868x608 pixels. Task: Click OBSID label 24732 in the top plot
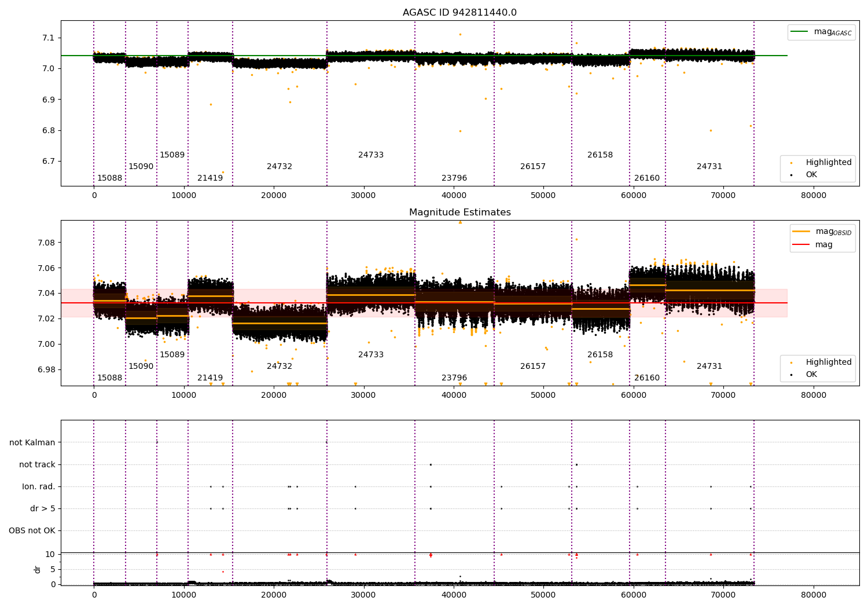[x=279, y=166]
